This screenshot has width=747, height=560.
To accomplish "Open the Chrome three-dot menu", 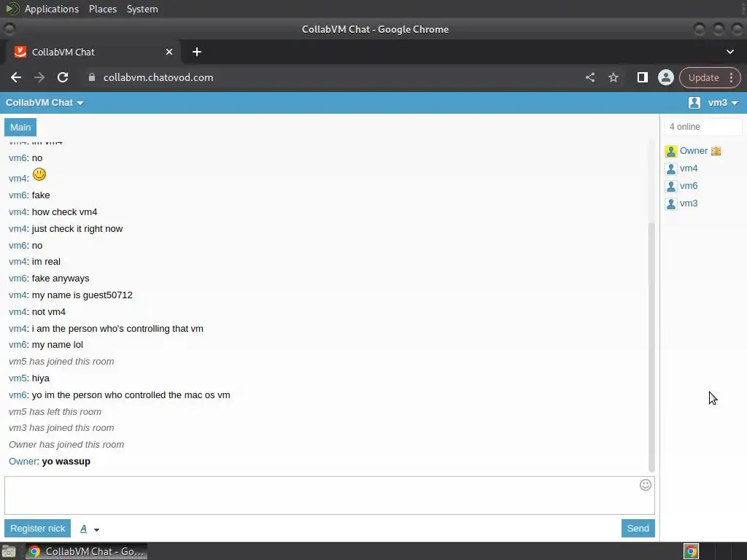I will click(x=731, y=77).
